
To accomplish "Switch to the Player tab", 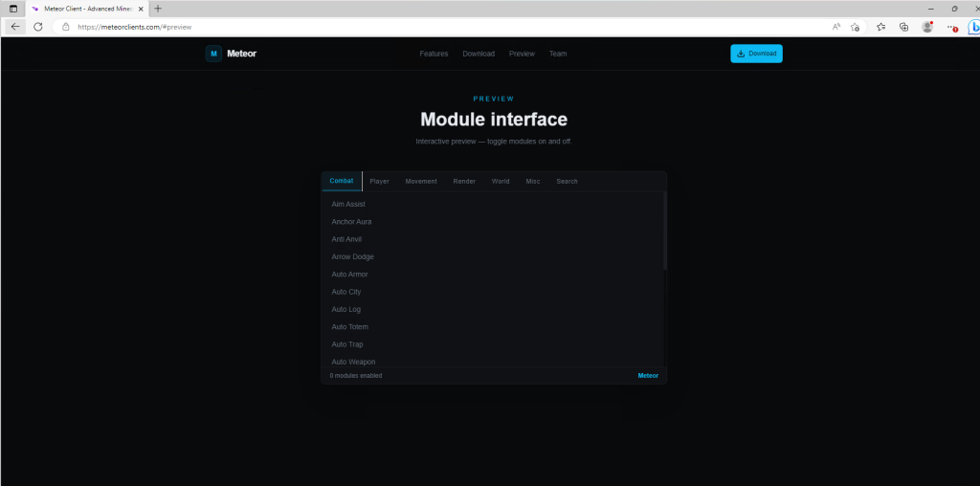I will click(x=379, y=181).
